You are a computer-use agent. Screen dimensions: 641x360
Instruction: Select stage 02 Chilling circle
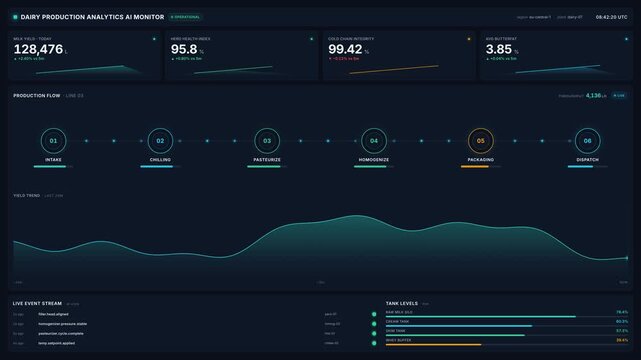coord(160,141)
